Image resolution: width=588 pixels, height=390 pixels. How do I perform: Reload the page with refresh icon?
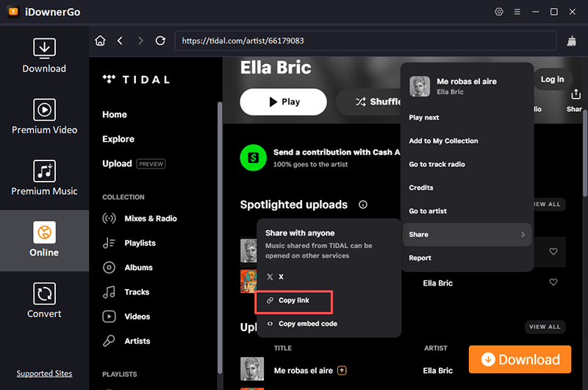click(x=160, y=40)
